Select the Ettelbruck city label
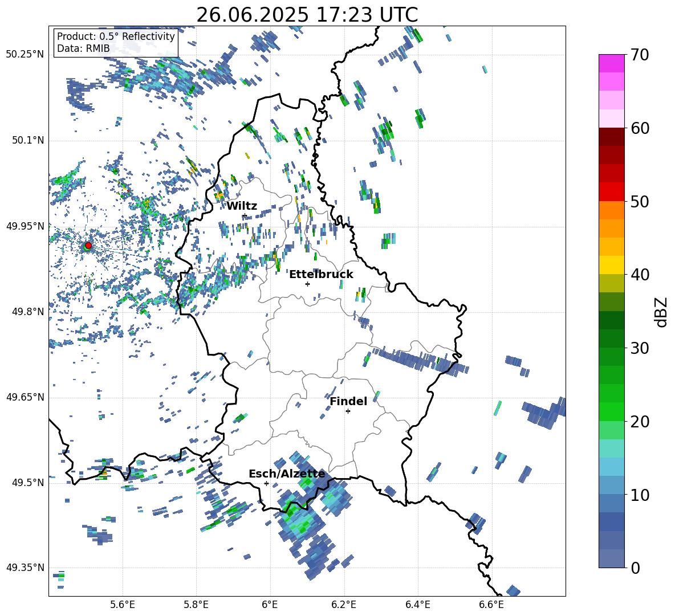Viewport: 675px width, 616px height. click(321, 275)
